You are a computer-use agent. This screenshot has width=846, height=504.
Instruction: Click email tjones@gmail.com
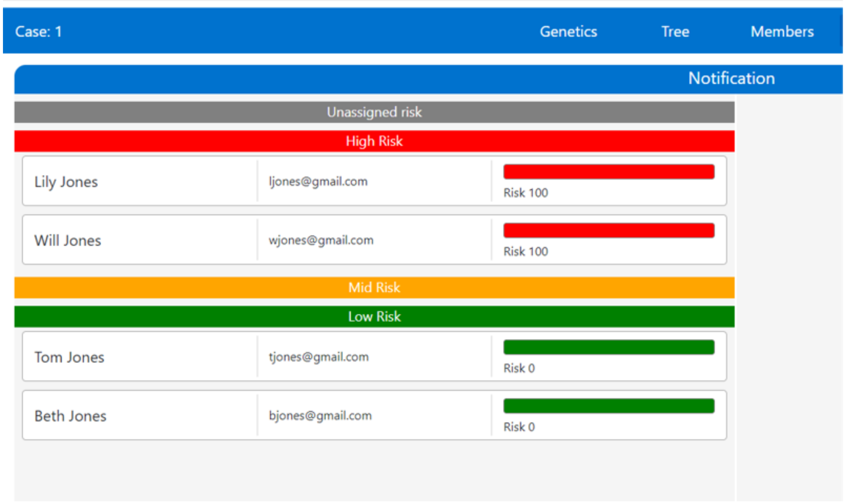pos(319,357)
